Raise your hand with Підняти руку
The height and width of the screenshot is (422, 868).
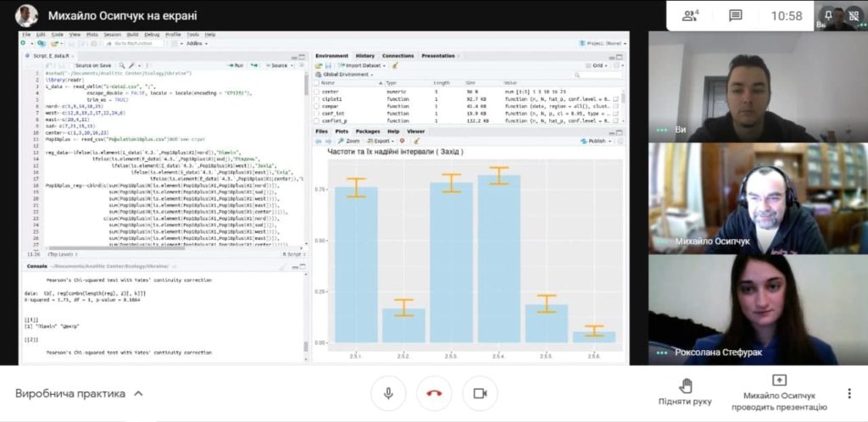pos(685,393)
